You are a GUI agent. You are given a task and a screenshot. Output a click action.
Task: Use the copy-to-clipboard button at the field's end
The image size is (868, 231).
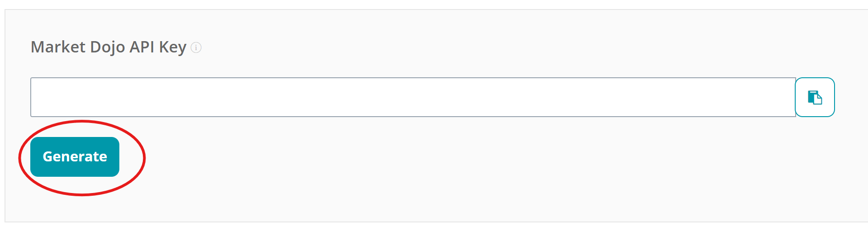click(815, 97)
